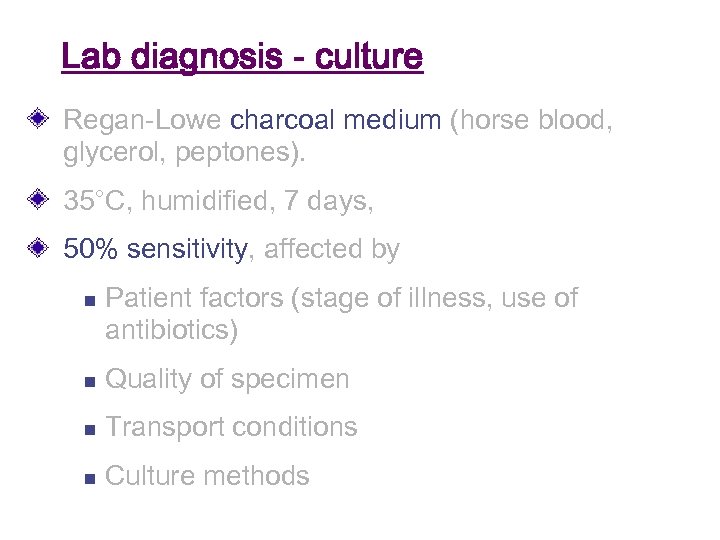Click the 'Culture methods' text
Screen dimensions: 720x540
[x=207, y=476]
